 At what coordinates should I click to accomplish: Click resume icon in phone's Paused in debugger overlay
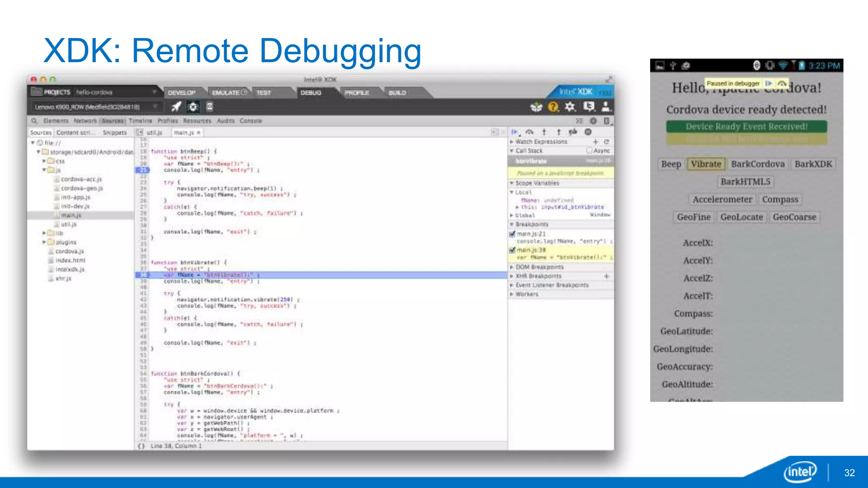[768, 83]
